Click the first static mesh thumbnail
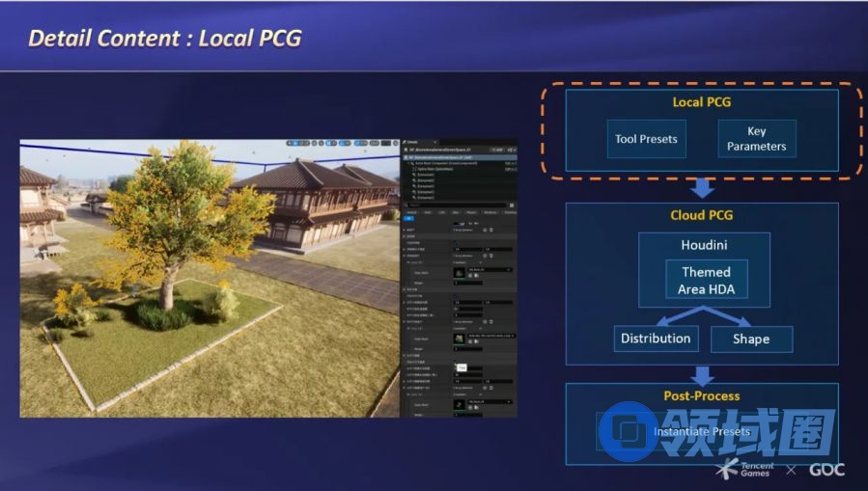 (x=460, y=273)
